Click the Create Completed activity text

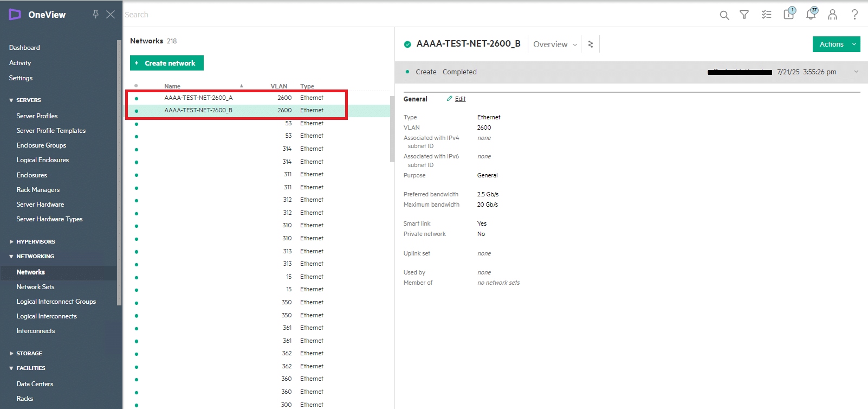(x=446, y=72)
